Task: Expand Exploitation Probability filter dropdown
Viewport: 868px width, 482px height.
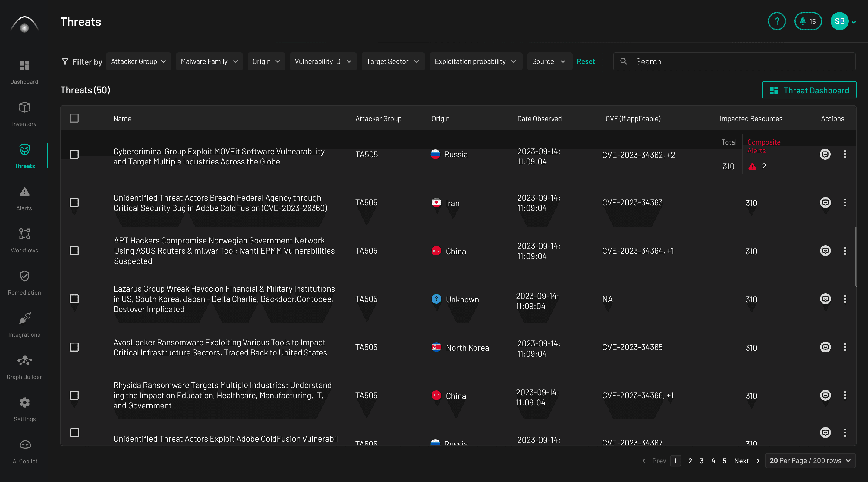Action: pyautogui.click(x=474, y=61)
